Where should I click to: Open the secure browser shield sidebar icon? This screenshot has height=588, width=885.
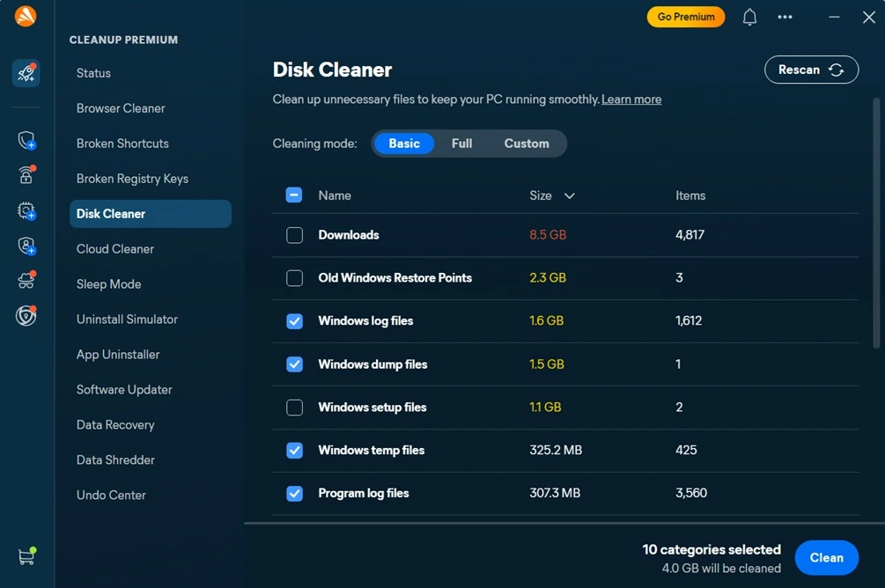tap(26, 315)
